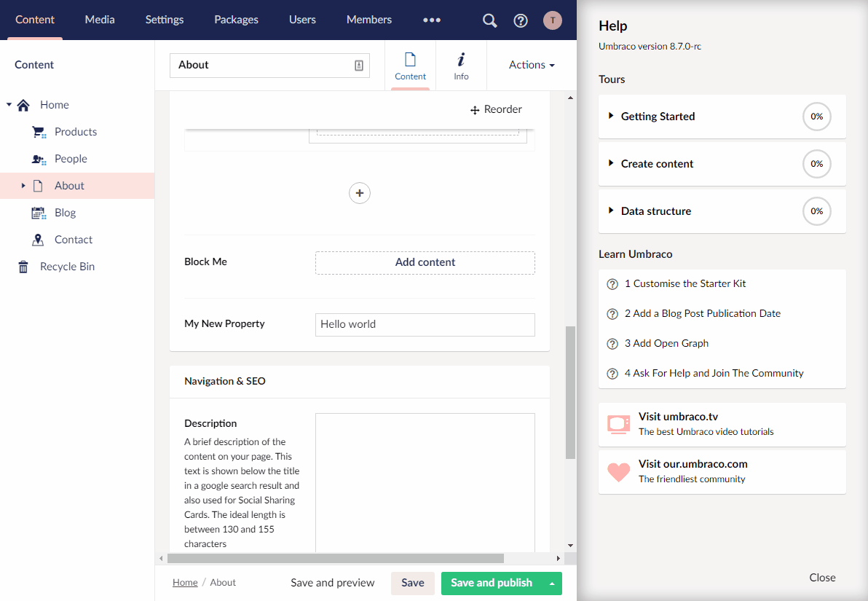This screenshot has height=601, width=868.
Task: Click the help question mark icon in top bar
Action: click(x=520, y=20)
